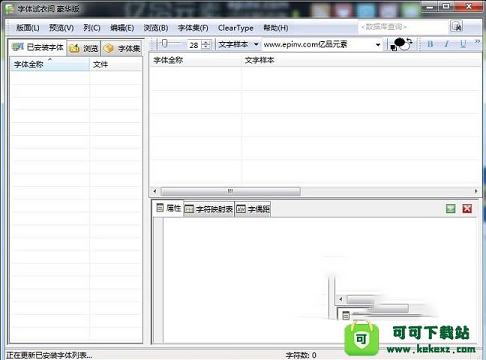
Task: Minimize the 字体试衣间 window
Action: (x=430, y=7)
